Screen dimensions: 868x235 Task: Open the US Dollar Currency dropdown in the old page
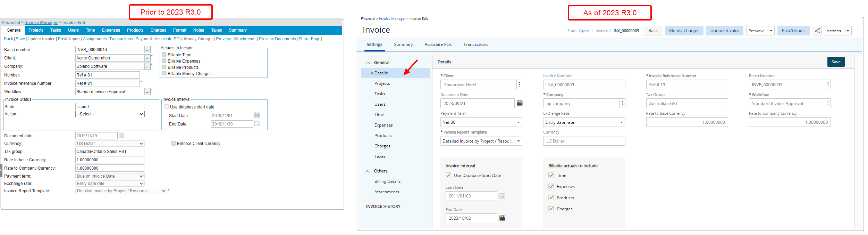click(x=110, y=144)
